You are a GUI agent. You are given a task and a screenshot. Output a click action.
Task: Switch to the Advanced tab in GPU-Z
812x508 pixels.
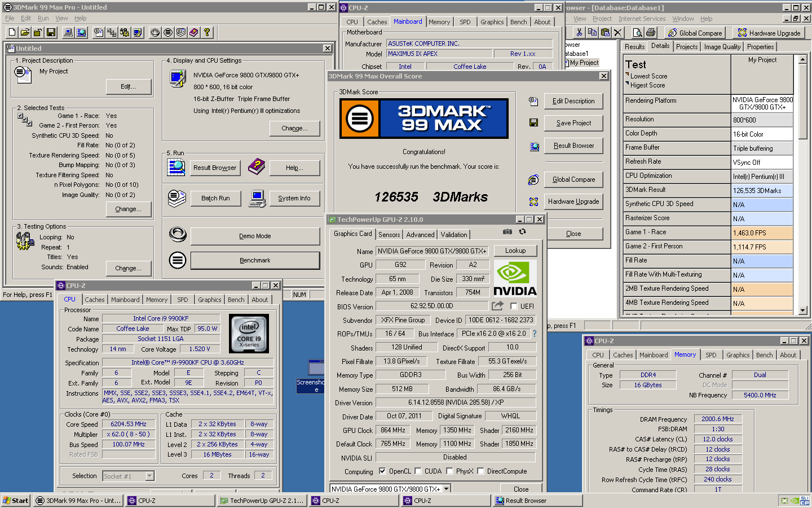pyautogui.click(x=420, y=234)
